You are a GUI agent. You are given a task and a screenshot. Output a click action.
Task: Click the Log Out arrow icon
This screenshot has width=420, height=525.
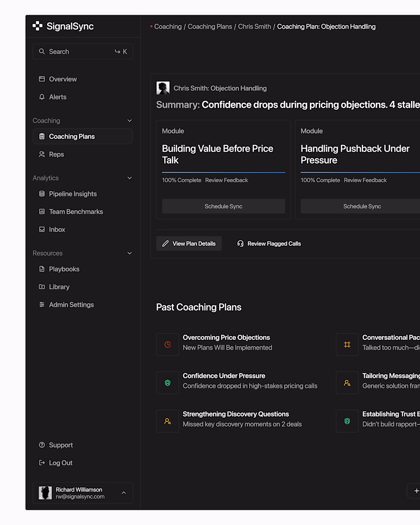[42, 463]
